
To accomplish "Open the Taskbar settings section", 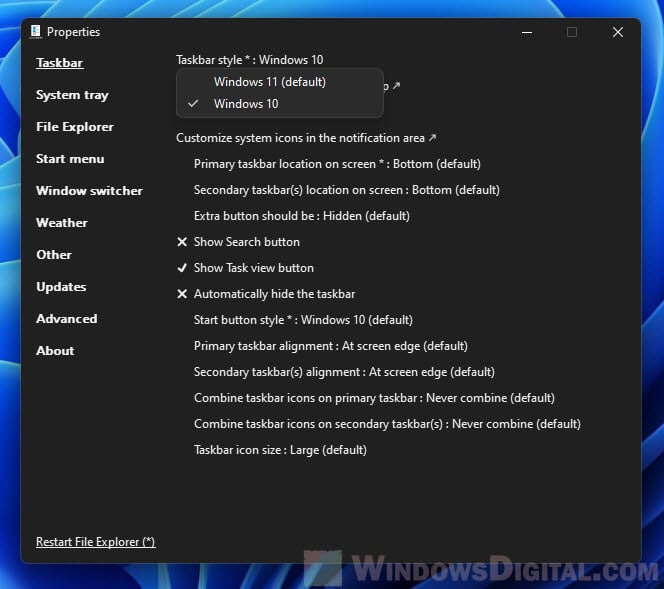I will pyautogui.click(x=60, y=63).
